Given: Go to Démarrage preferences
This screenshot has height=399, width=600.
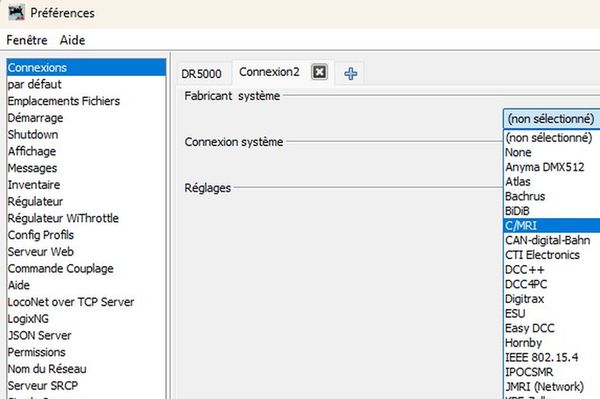Looking at the screenshot, I should coord(86,118).
